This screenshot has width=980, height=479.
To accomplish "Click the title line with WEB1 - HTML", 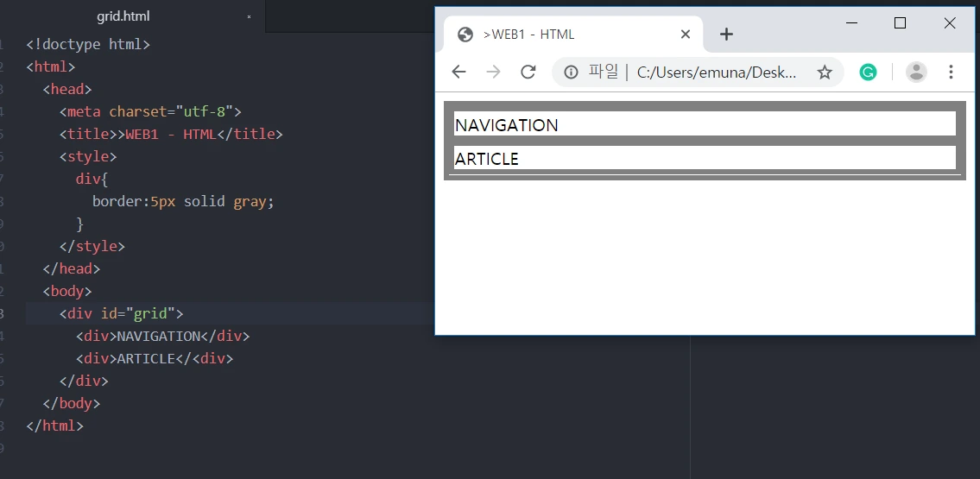I will (171, 135).
